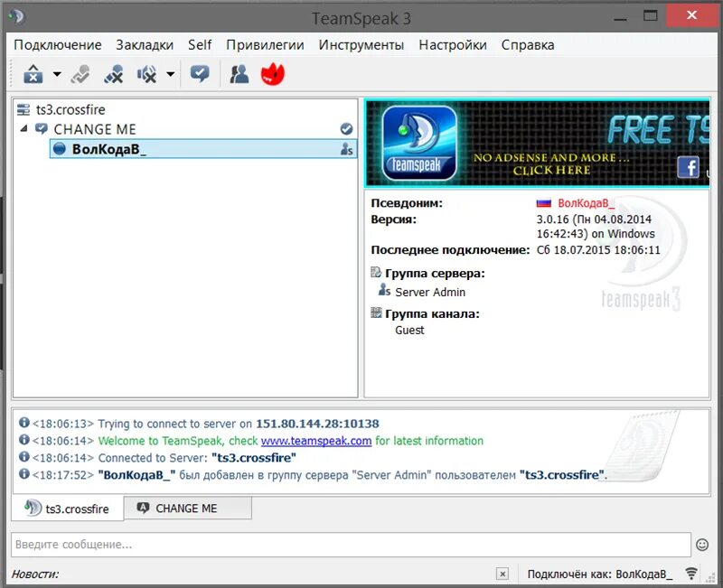Click the connection quality wifi icon in status bar

pyautogui.click(x=691, y=574)
